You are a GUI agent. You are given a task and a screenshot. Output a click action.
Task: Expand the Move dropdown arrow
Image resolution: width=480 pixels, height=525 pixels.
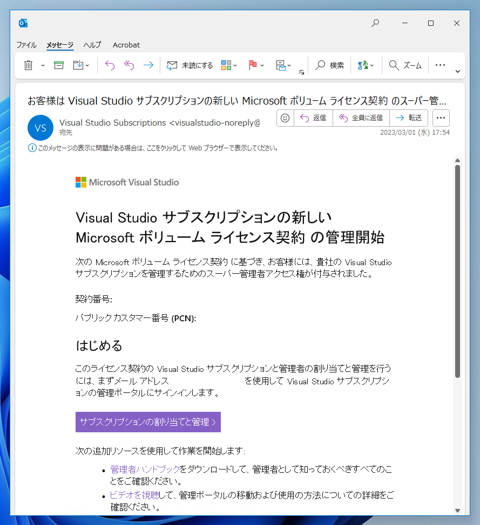pos(87,66)
